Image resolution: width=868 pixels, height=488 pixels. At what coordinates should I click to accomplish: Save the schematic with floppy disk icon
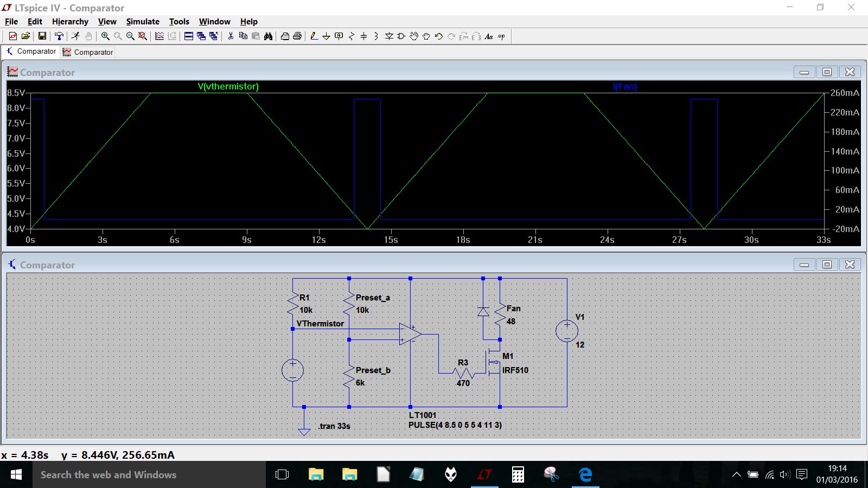tap(42, 36)
